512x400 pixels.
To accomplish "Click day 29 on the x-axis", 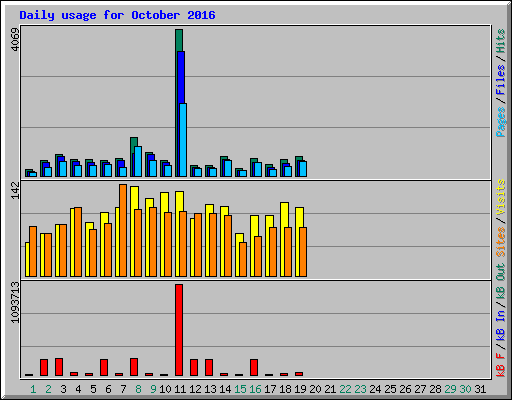I will click(450, 389).
